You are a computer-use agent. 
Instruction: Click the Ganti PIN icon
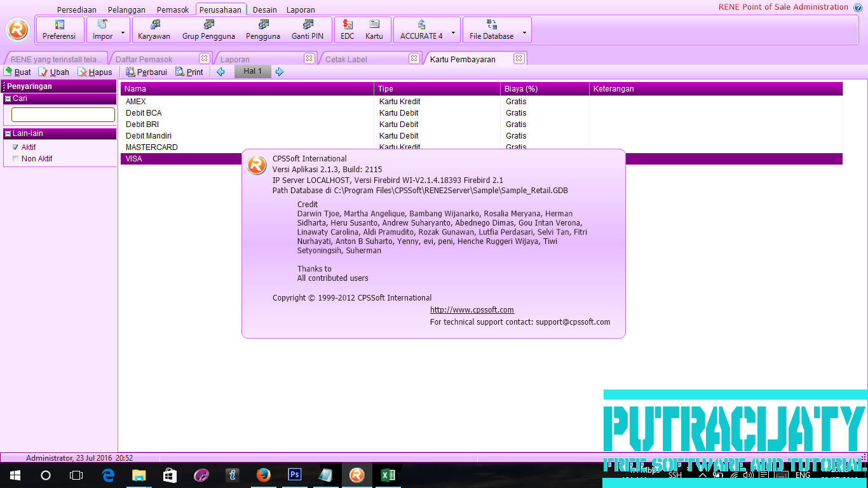click(308, 30)
